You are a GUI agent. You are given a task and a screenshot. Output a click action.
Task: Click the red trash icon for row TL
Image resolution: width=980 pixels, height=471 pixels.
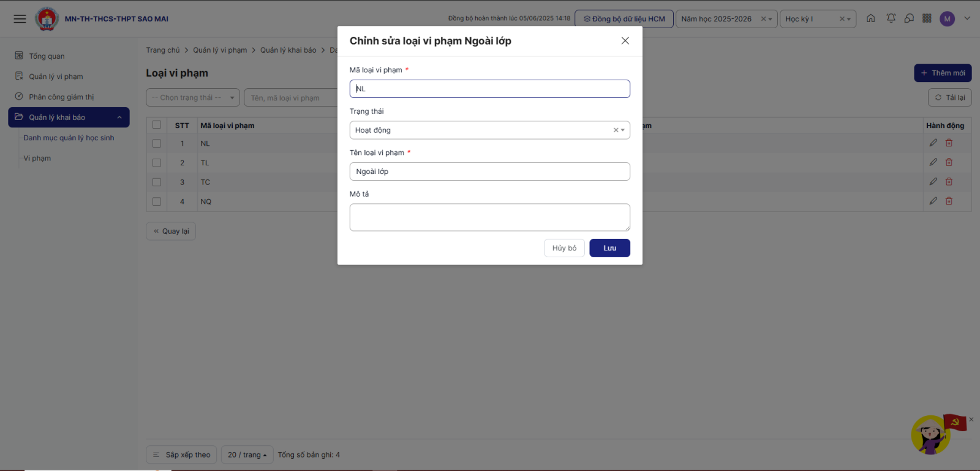(x=949, y=162)
